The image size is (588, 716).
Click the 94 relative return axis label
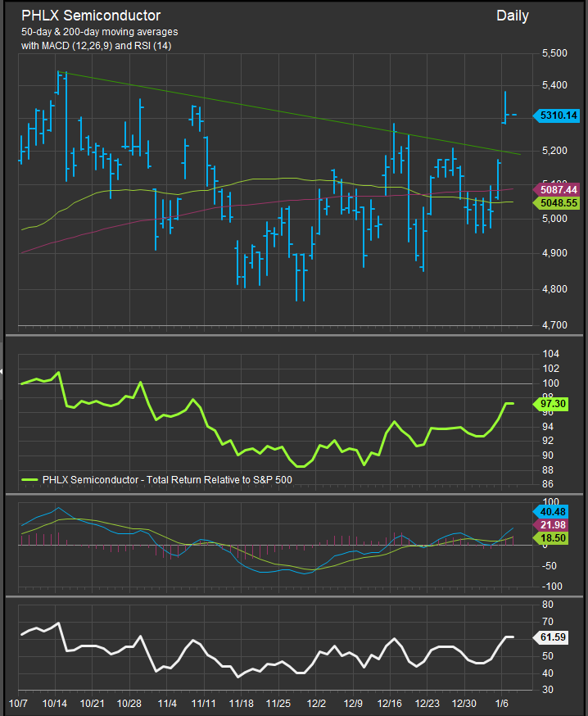pyautogui.click(x=548, y=427)
